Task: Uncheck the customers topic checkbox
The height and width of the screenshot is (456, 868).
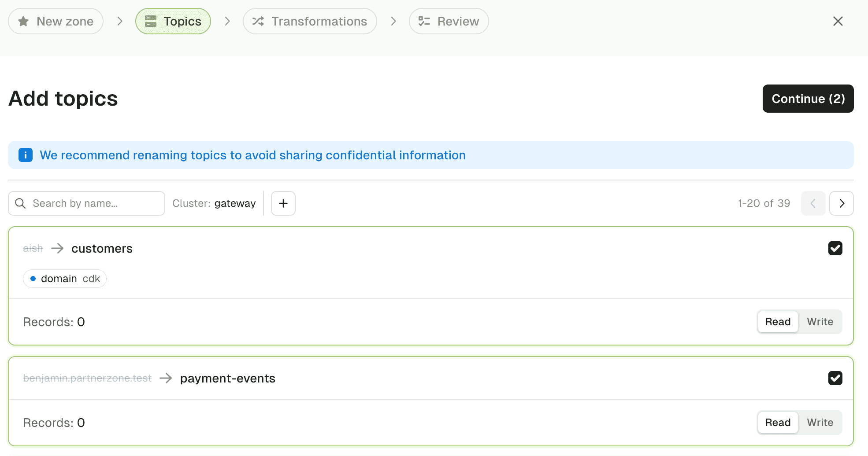Action: tap(835, 248)
